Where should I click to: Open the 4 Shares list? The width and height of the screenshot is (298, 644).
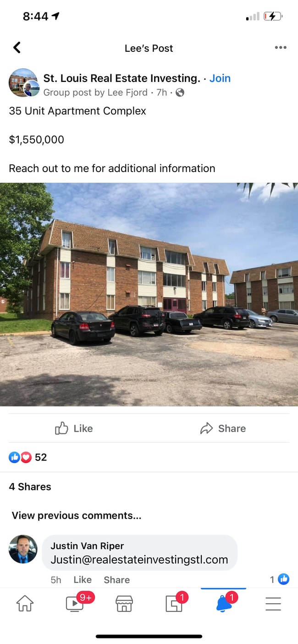30,487
